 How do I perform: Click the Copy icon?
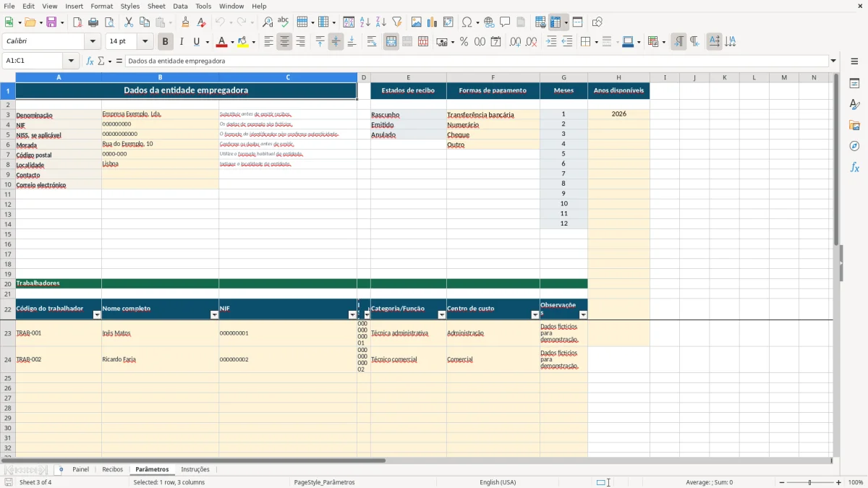[145, 22]
